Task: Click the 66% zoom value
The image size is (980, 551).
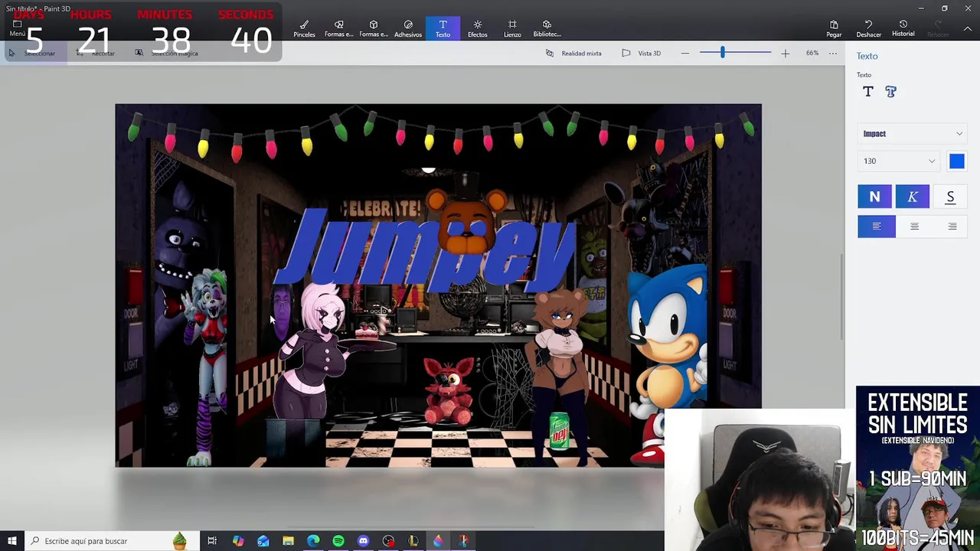Action: pyautogui.click(x=812, y=53)
